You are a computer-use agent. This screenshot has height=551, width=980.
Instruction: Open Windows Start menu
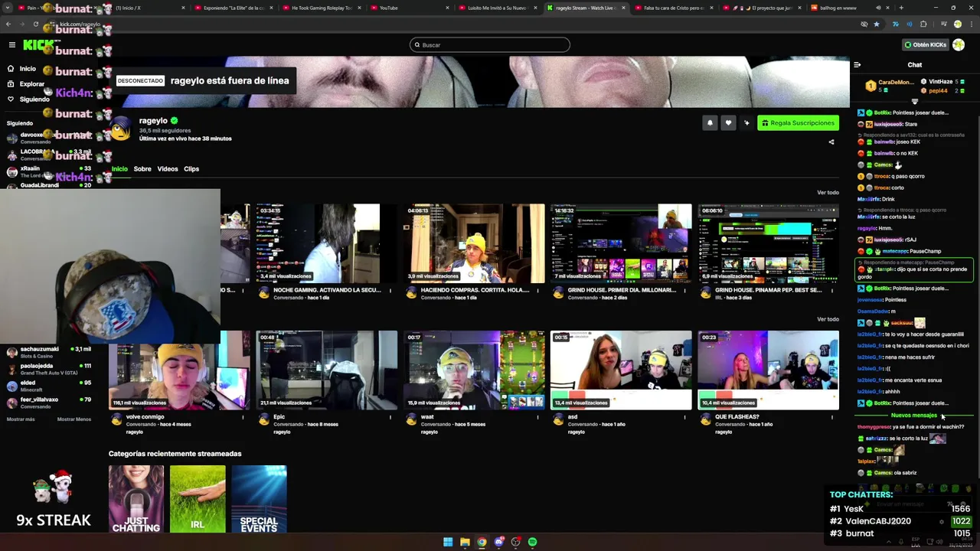click(448, 542)
